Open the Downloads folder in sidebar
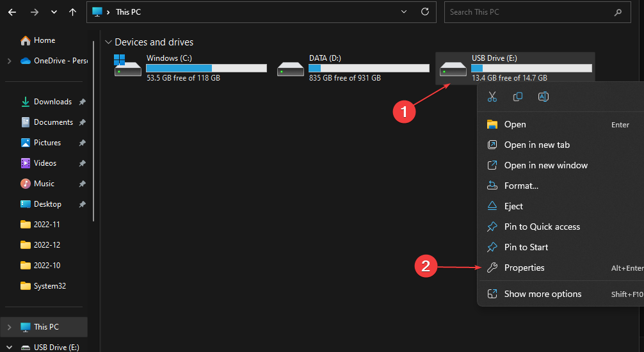Screen dimensions: 644x352 point(52,102)
